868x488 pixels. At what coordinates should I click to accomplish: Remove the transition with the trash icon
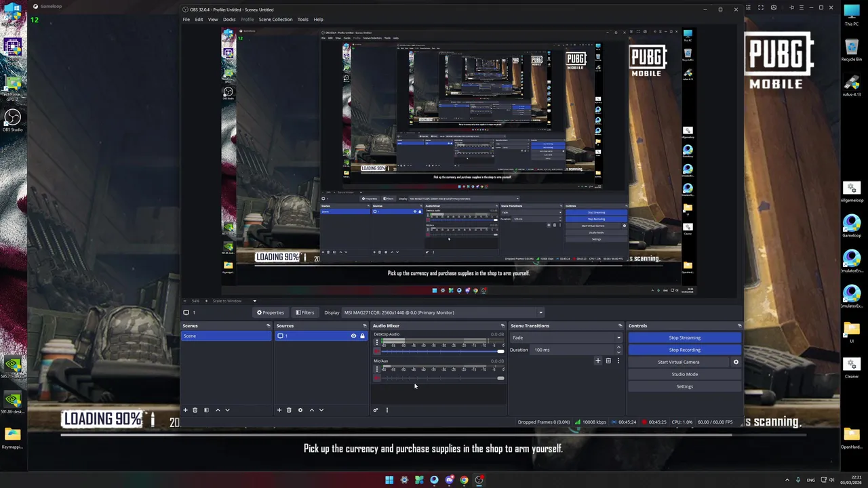[608, 361]
